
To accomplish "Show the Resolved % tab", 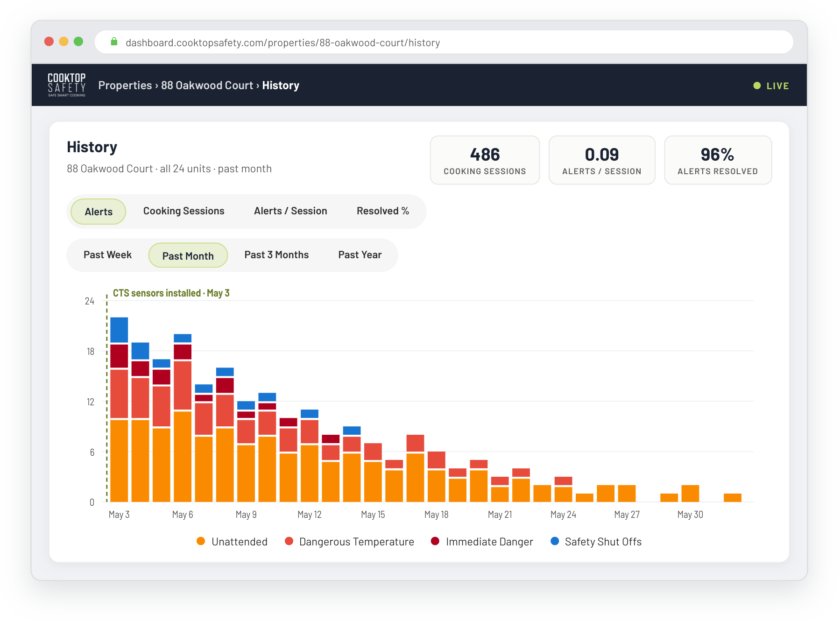I will (383, 211).
